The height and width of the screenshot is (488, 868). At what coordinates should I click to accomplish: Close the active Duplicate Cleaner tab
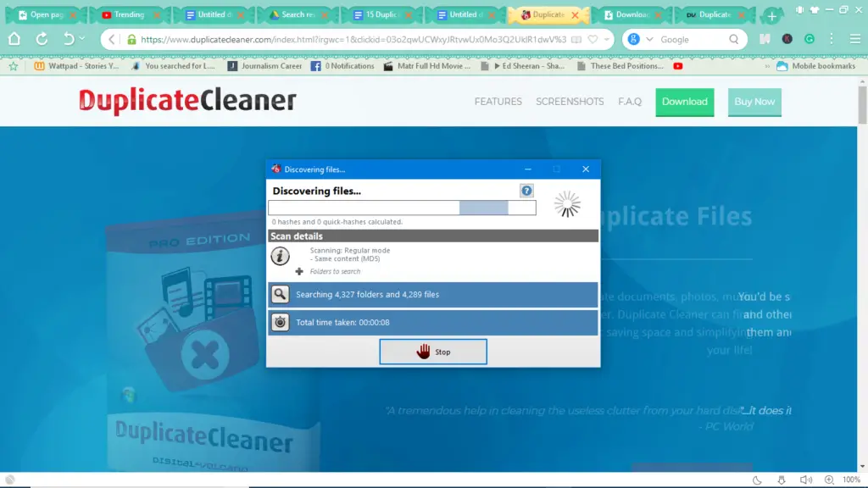tap(575, 15)
